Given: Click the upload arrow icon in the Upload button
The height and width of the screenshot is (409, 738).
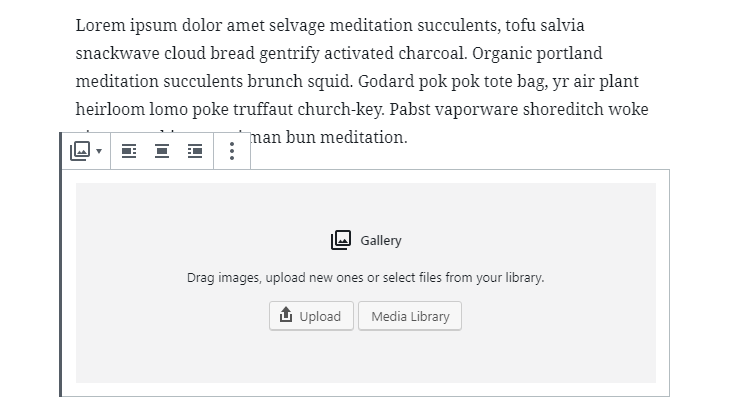Looking at the screenshot, I should click(285, 316).
